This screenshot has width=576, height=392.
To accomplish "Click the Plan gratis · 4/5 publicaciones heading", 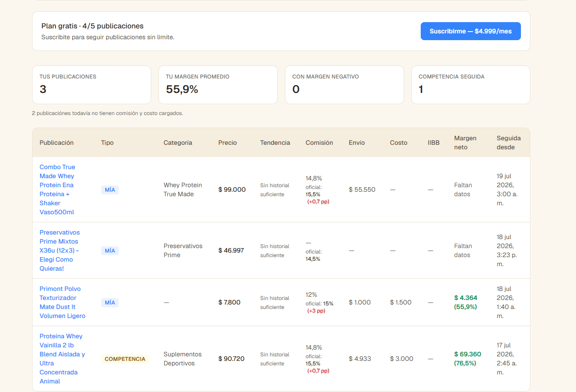I will pos(93,26).
